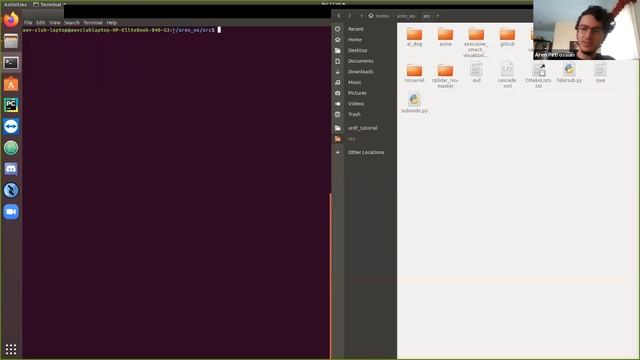
Task: Select the github folder
Action: pos(507,37)
